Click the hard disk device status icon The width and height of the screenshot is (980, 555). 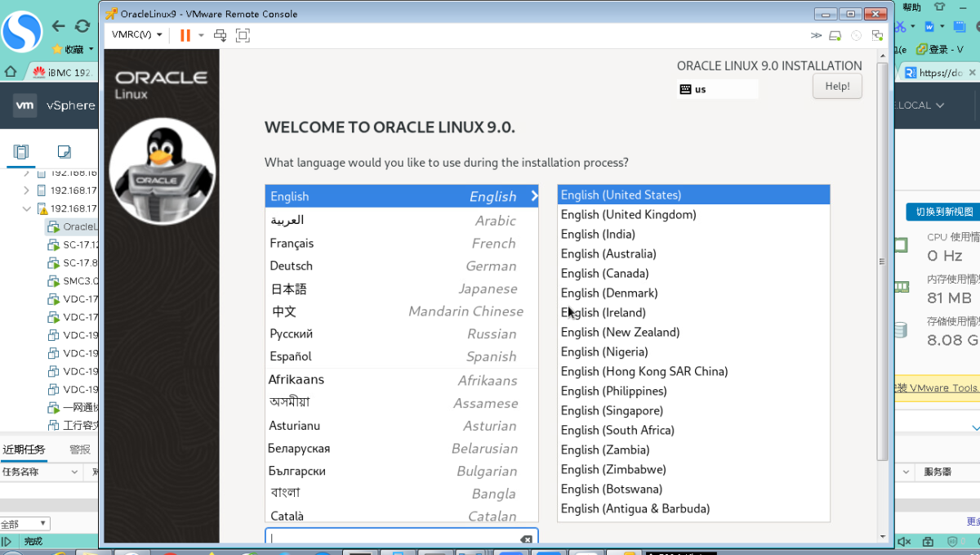835,35
